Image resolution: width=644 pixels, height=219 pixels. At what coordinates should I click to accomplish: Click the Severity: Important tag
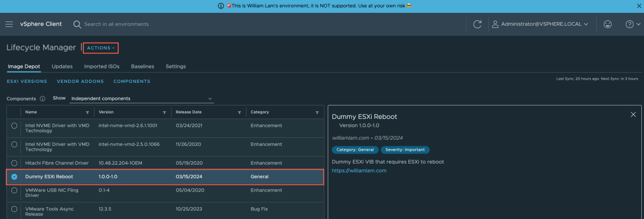click(x=406, y=150)
